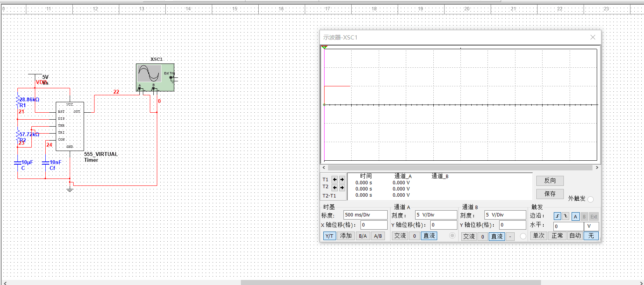
Task: Select falling edge trigger icon
Action: [565, 216]
